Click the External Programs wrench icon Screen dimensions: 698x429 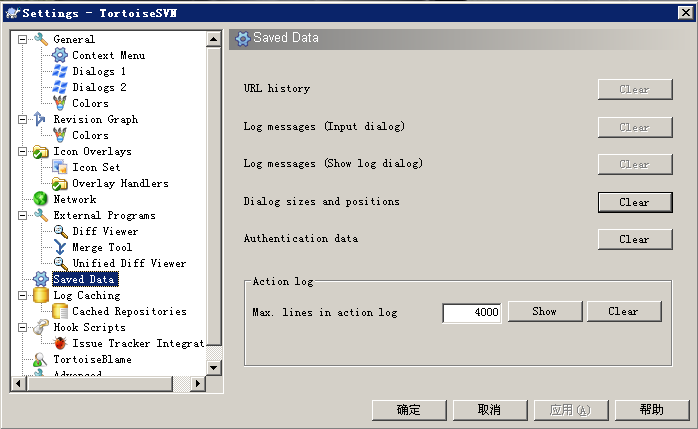(x=41, y=215)
